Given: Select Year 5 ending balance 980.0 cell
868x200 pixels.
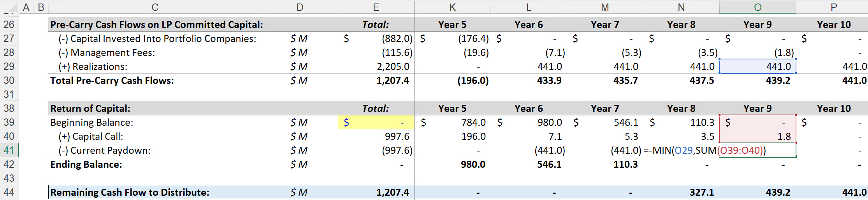Looking at the screenshot, I should (x=452, y=164).
